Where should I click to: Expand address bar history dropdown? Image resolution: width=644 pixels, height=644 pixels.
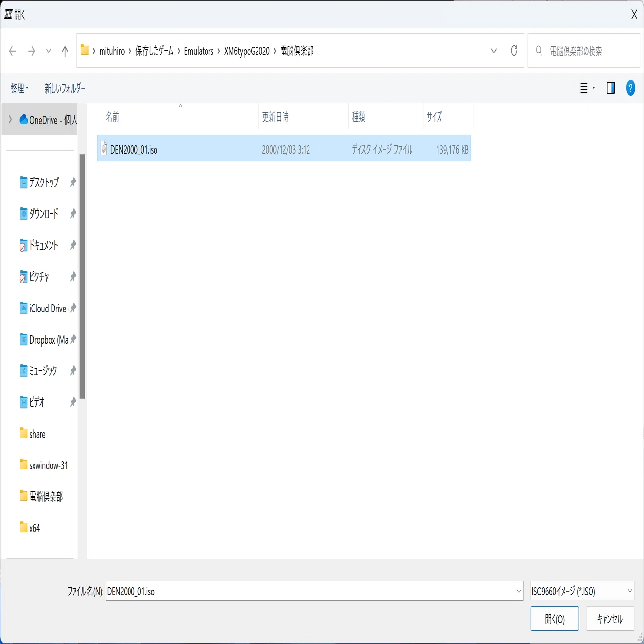(494, 51)
